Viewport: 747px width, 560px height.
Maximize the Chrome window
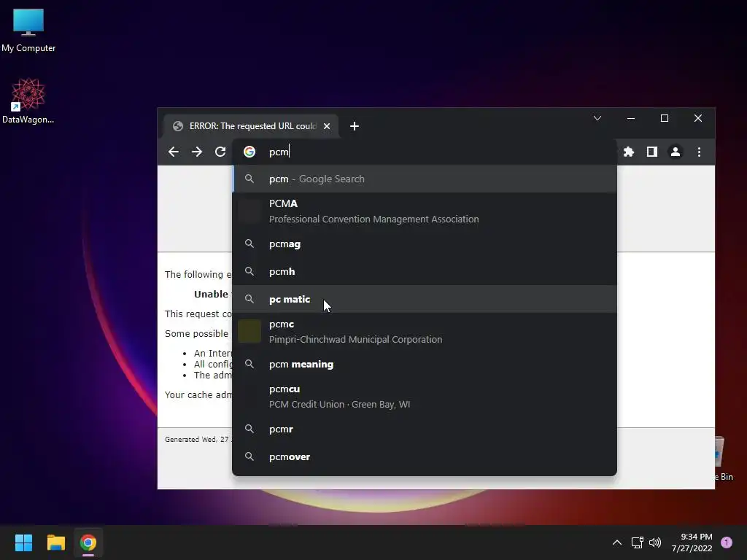(665, 118)
